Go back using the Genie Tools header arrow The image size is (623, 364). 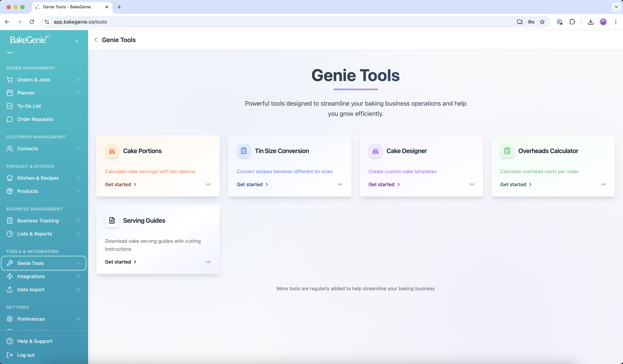pyautogui.click(x=96, y=40)
